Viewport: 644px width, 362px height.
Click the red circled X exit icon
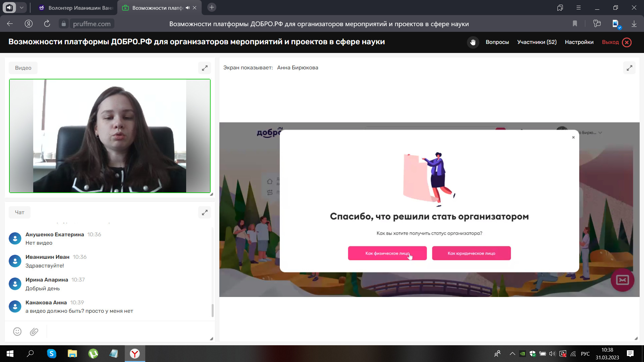tap(627, 42)
